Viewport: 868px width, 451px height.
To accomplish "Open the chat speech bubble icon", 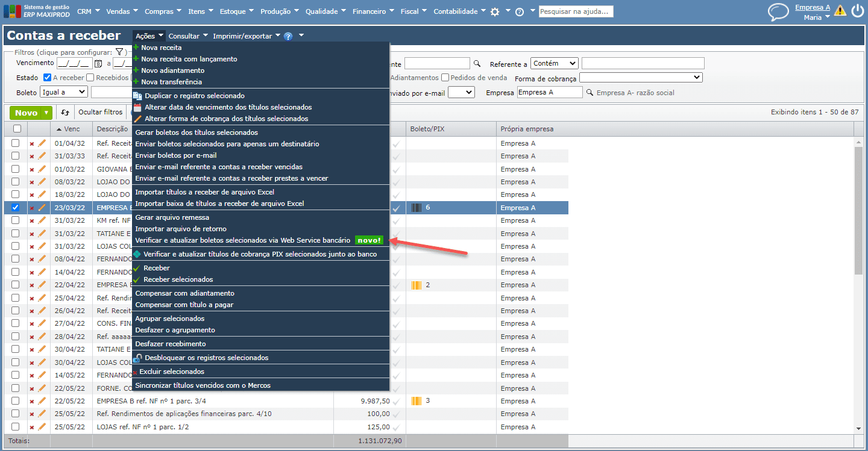I will pos(778,11).
